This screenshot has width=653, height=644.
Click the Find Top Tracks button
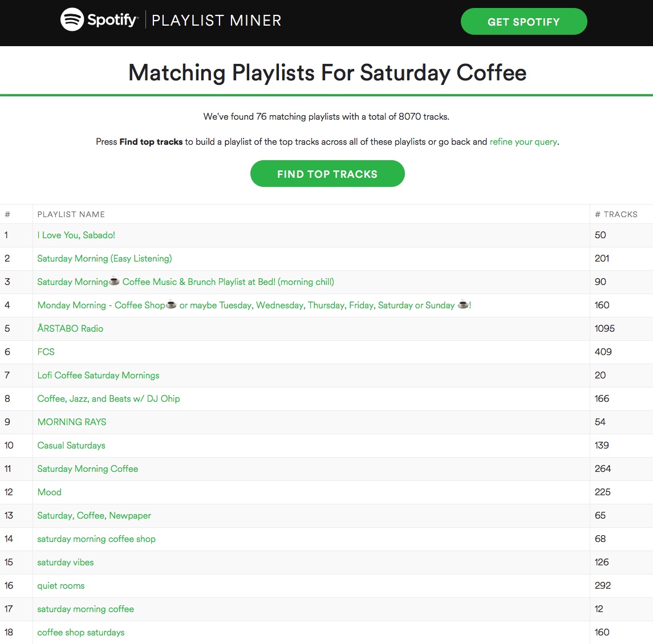tap(327, 174)
